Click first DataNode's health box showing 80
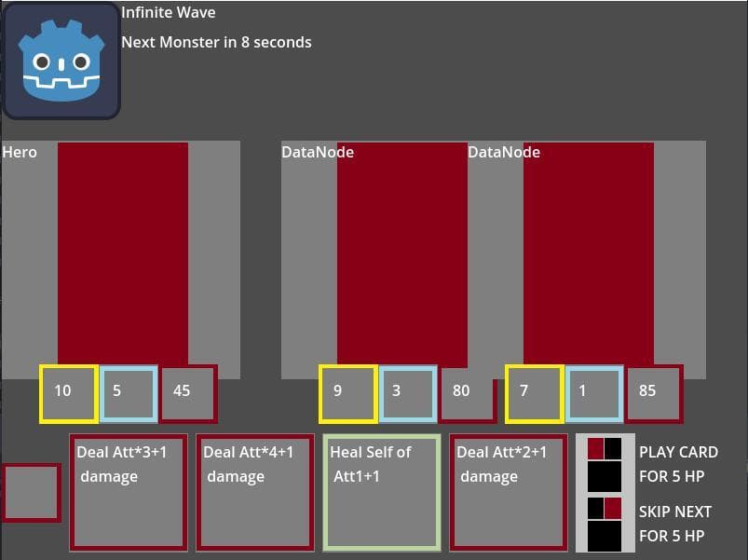 [x=468, y=394]
